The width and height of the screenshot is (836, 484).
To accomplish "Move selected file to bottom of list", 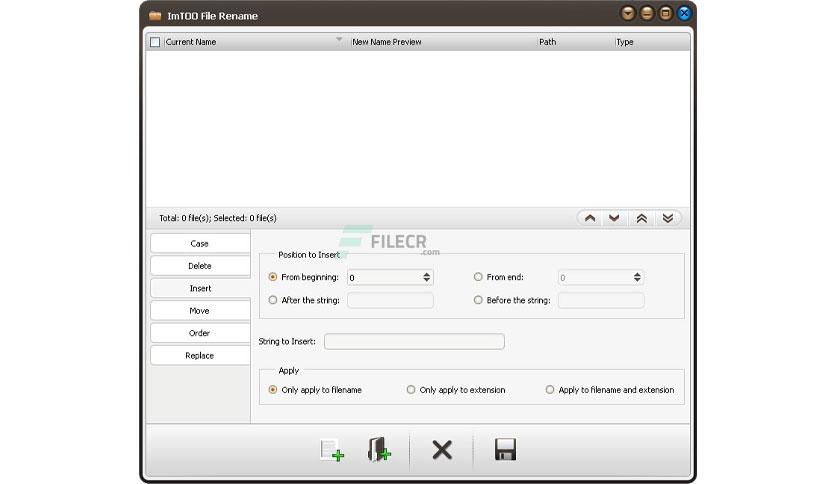I will pyautogui.click(x=668, y=218).
